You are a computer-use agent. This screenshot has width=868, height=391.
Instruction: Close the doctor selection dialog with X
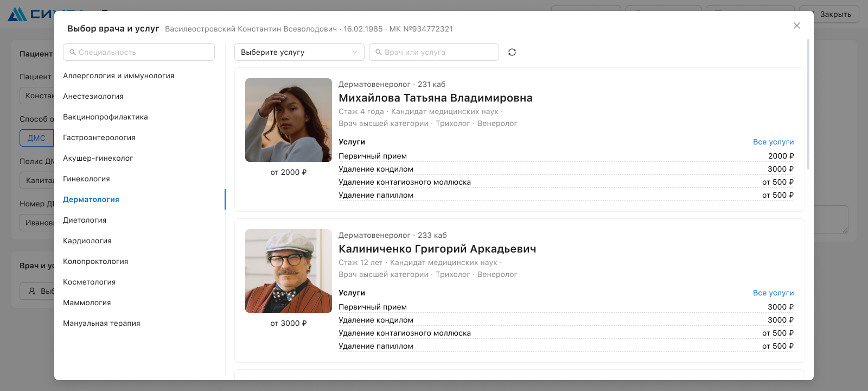[x=796, y=26]
